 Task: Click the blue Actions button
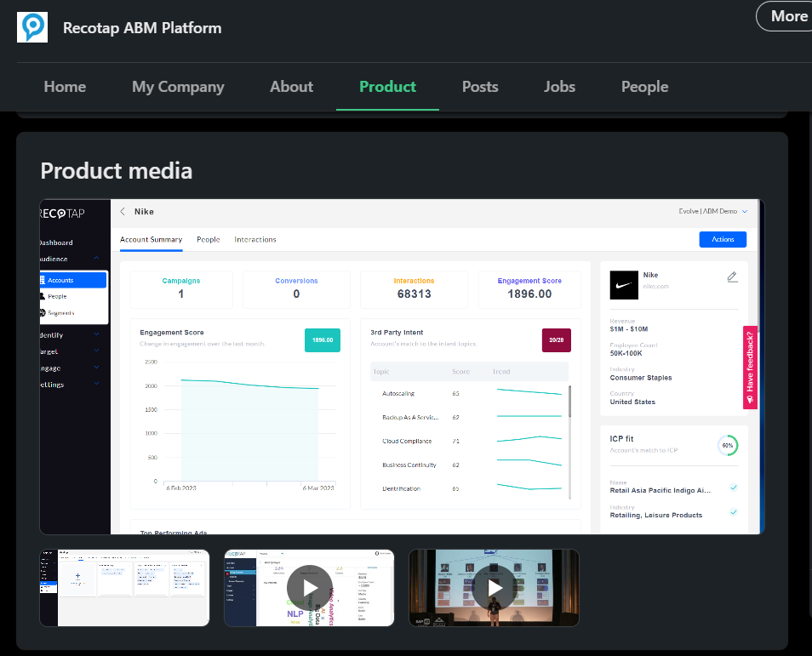[x=723, y=239]
